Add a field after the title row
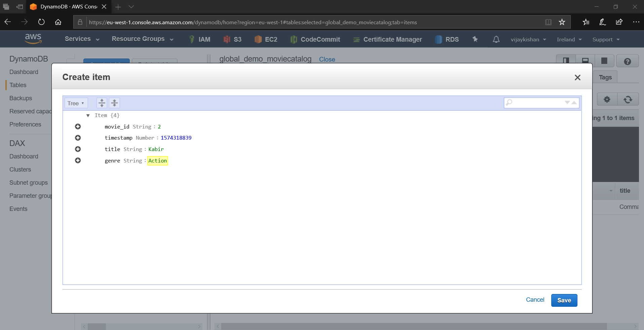This screenshot has height=330, width=644. click(78, 149)
